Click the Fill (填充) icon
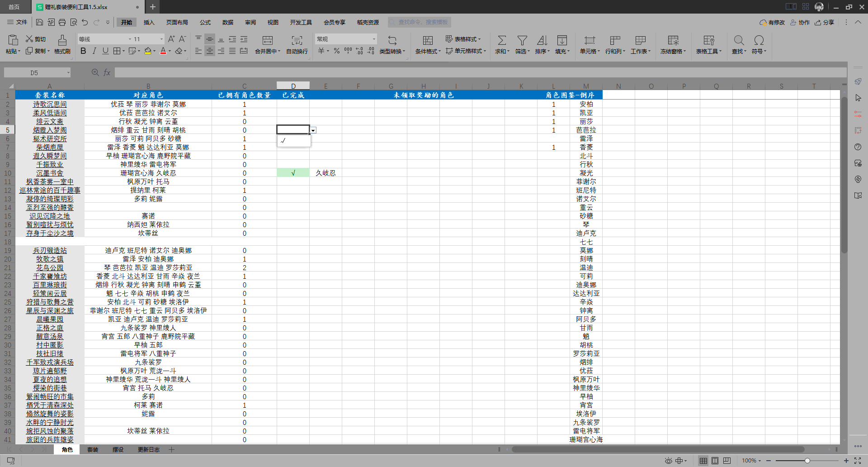This screenshot has width=868, height=467. (562, 40)
